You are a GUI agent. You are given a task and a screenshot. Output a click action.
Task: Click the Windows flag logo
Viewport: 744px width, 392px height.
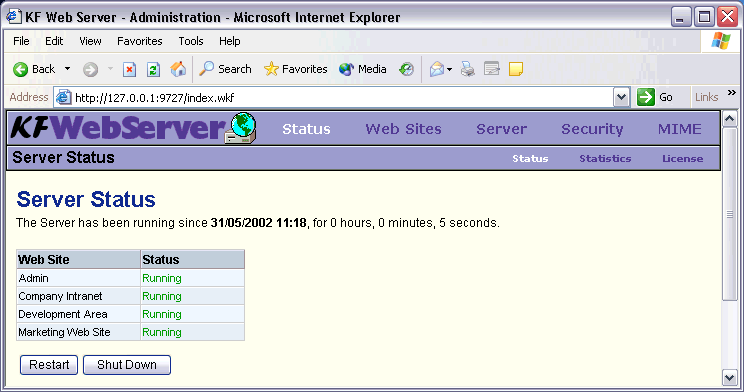[x=721, y=41]
